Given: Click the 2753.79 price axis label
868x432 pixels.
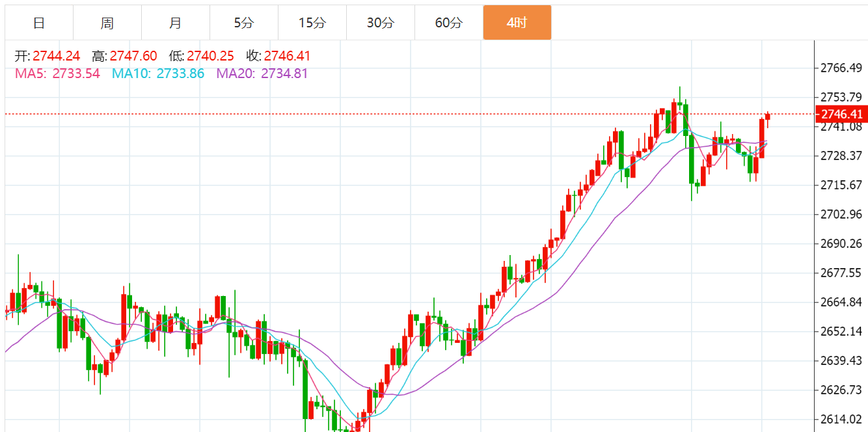Looking at the screenshot, I should 841,98.
